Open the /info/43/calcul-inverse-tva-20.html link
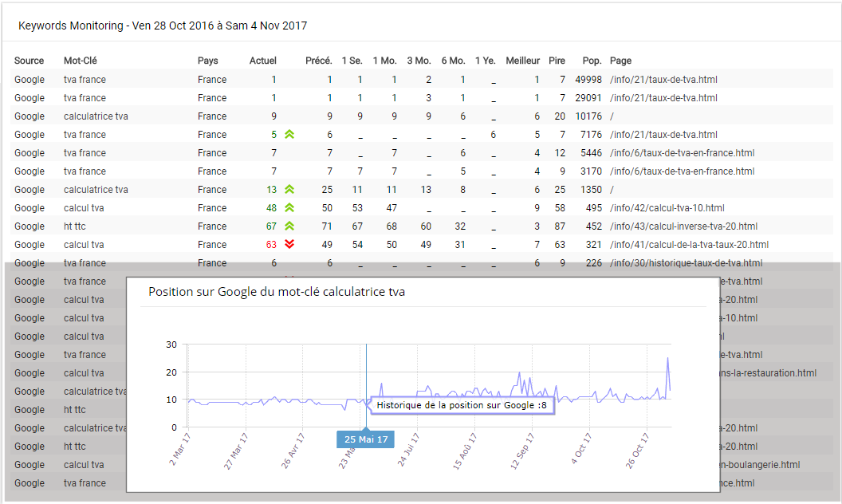The height and width of the screenshot is (504, 842). pos(684,226)
